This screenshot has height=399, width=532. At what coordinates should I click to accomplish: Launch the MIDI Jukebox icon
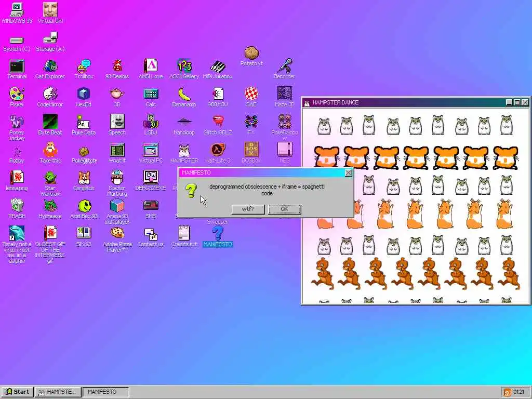point(218,70)
